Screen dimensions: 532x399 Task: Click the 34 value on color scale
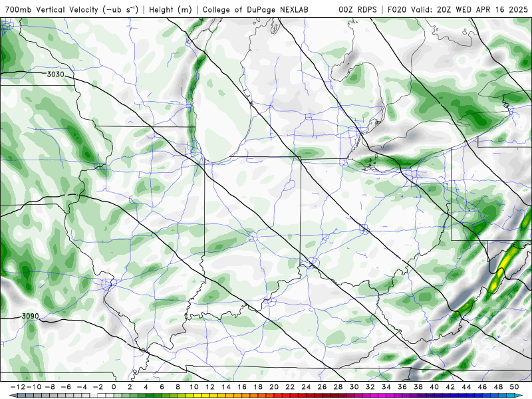(x=386, y=387)
